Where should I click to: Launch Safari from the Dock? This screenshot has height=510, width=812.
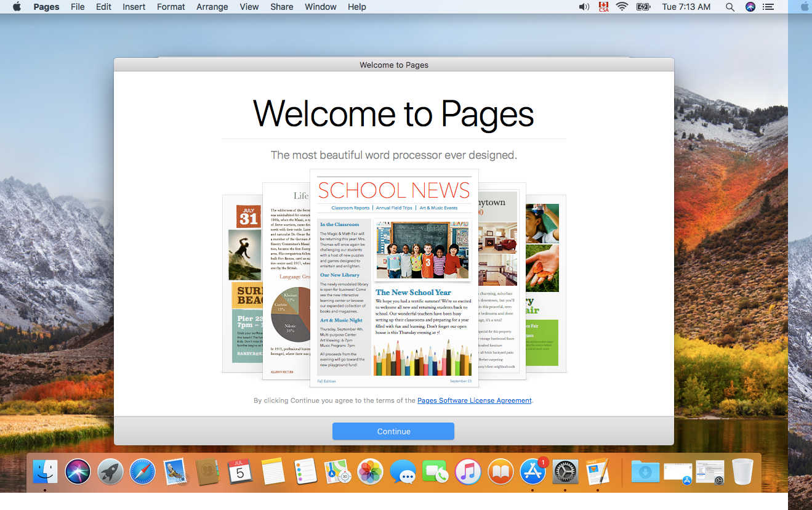142,472
